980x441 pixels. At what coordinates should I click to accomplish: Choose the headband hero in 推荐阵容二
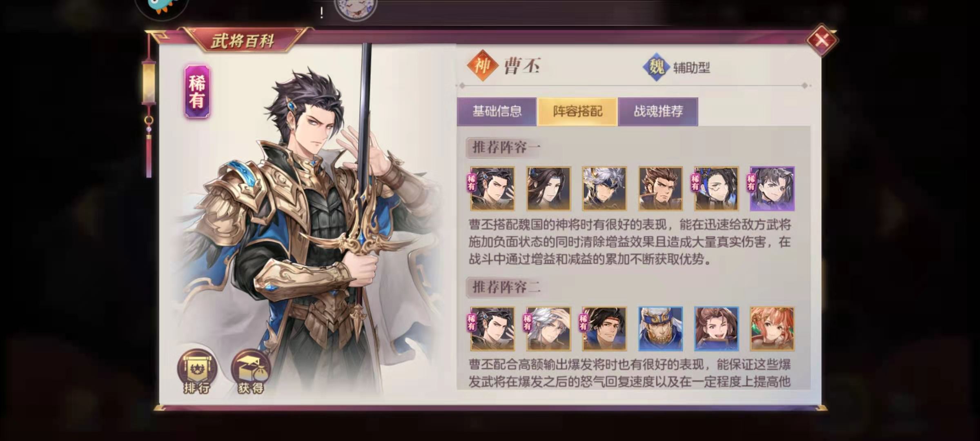pos(604,329)
